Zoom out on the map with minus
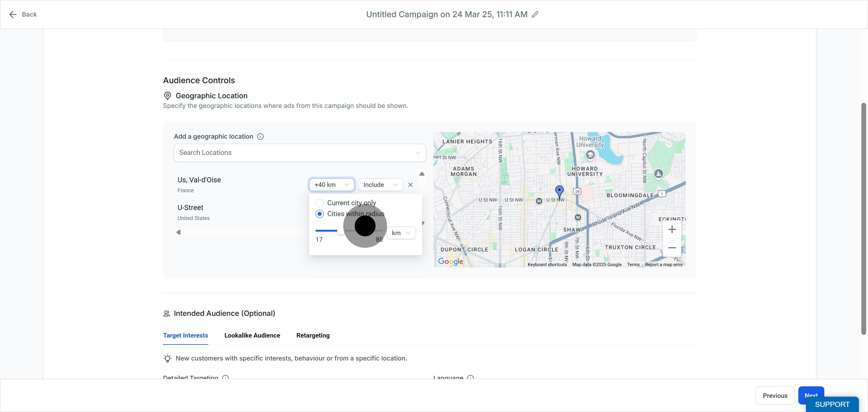This screenshot has width=868, height=412. coord(672,248)
